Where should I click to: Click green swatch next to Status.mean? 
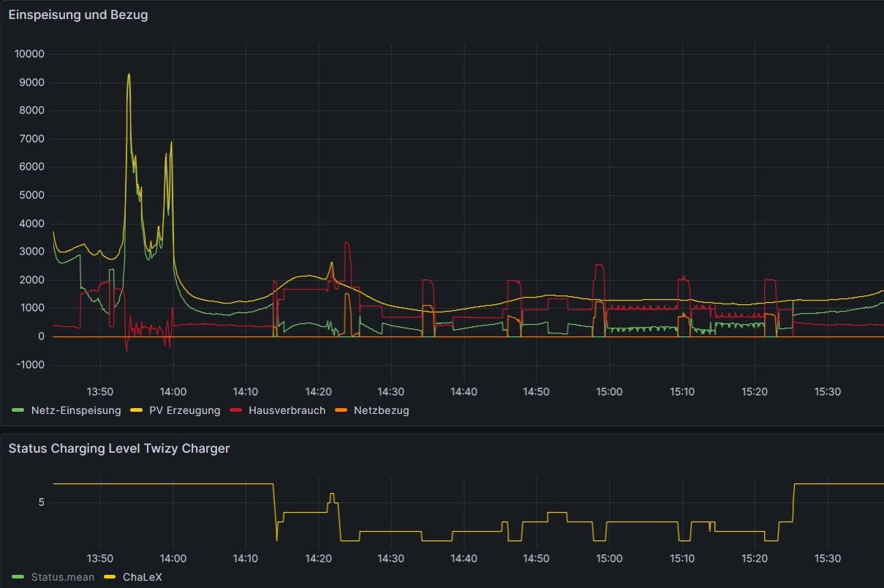point(18,577)
